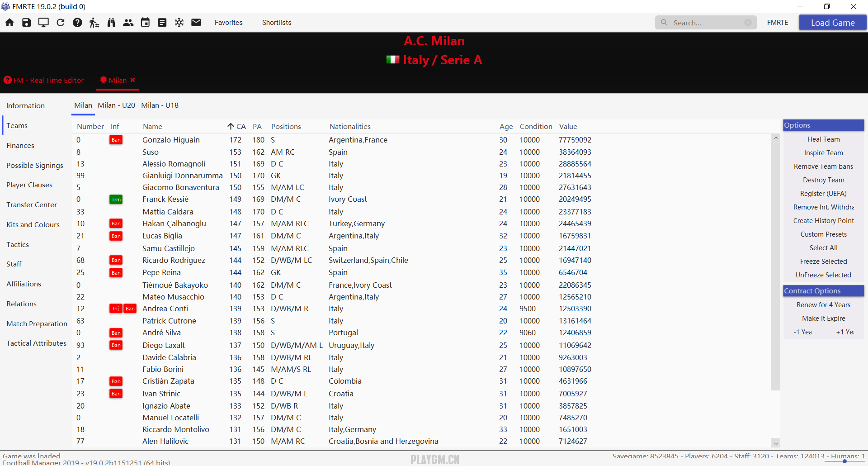Click the notes document icon

coord(162,23)
